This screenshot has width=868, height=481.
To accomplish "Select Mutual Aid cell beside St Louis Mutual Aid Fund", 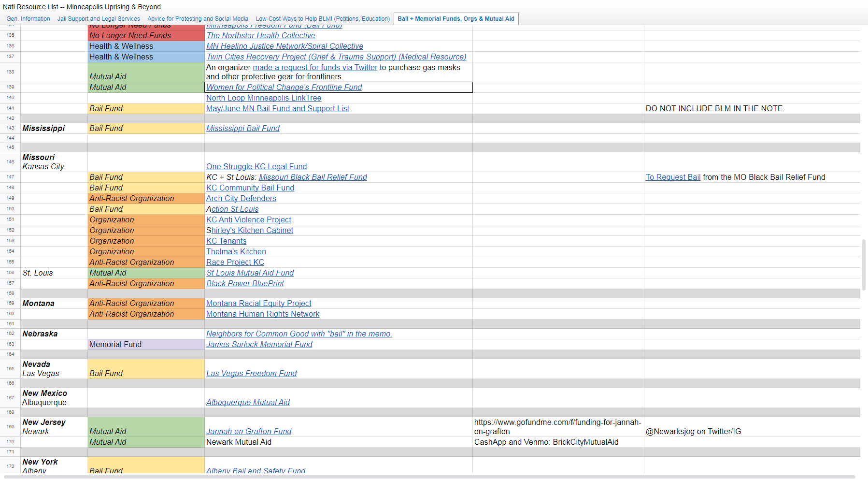I will pos(146,273).
